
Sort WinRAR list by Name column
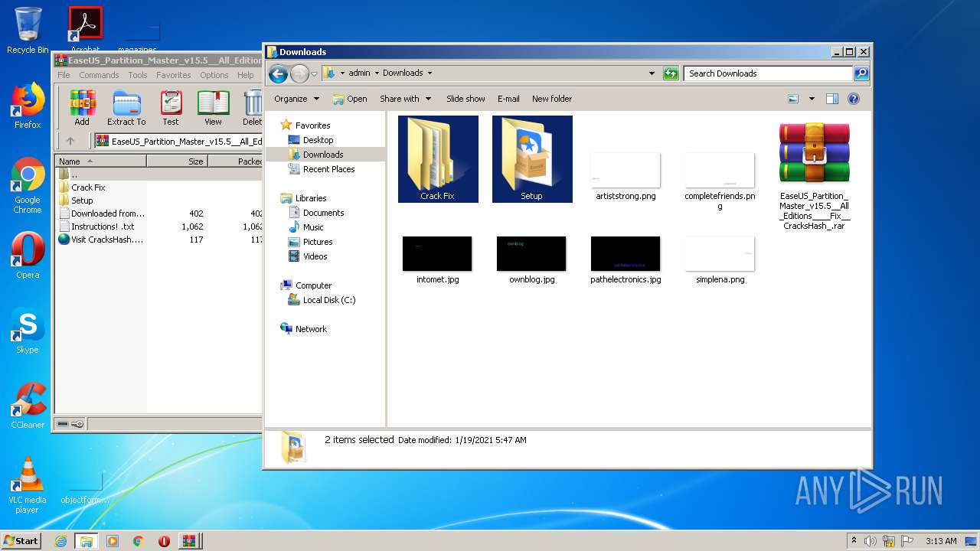pyautogui.click(x=100, y=161)
